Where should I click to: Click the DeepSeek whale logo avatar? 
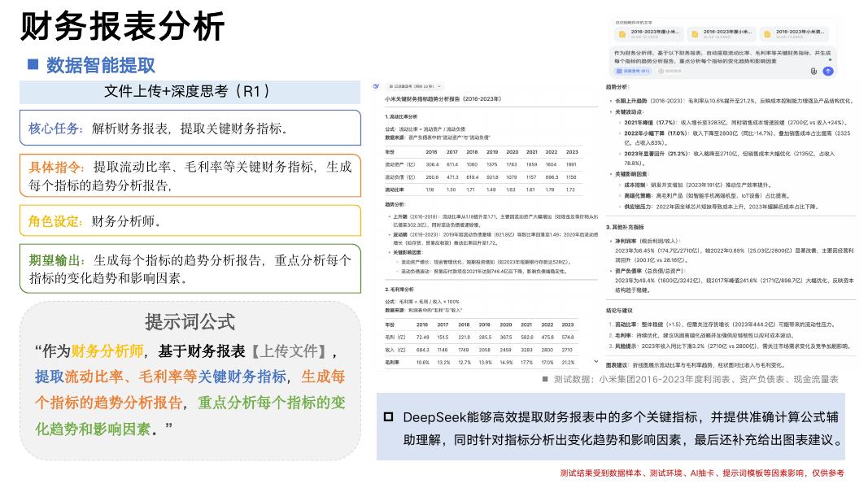coord(376,86)
